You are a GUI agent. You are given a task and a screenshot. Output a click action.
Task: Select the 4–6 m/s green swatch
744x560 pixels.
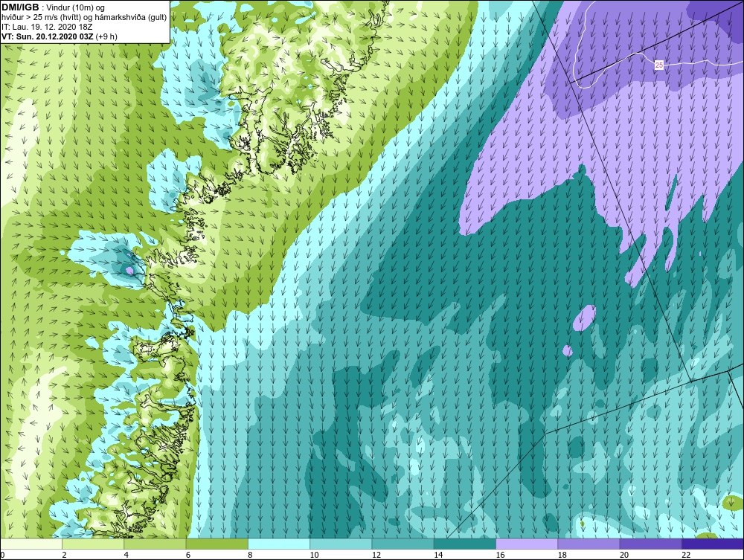[155, 544]
